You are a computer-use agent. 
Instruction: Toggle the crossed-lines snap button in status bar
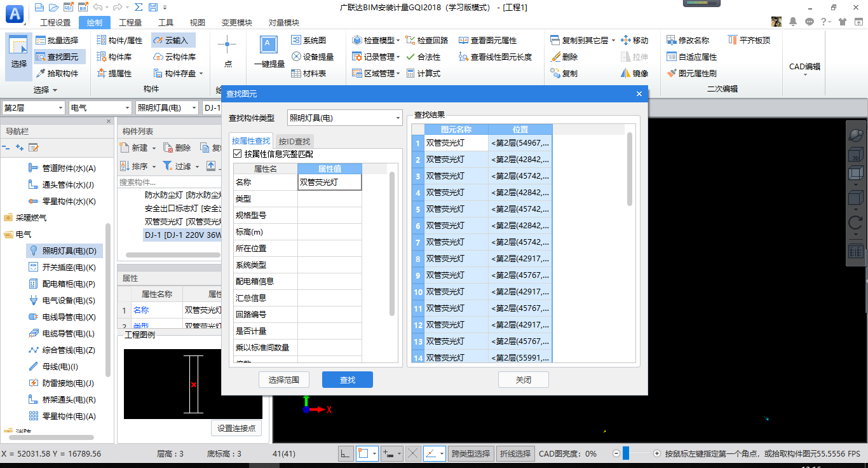click(413, 453)
